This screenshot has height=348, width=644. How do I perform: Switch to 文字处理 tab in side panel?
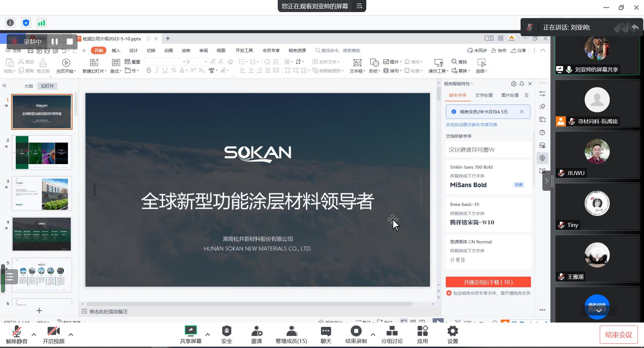[x=484, y=95]
